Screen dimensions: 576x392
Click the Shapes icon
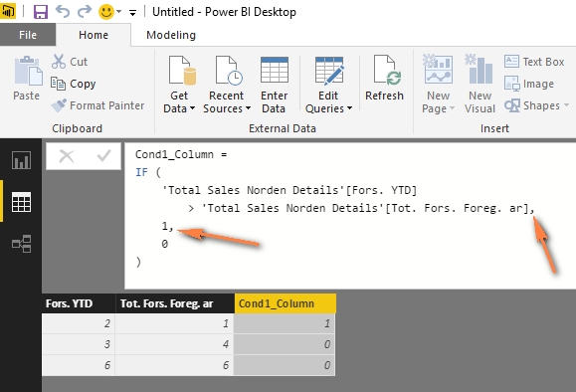512,105
